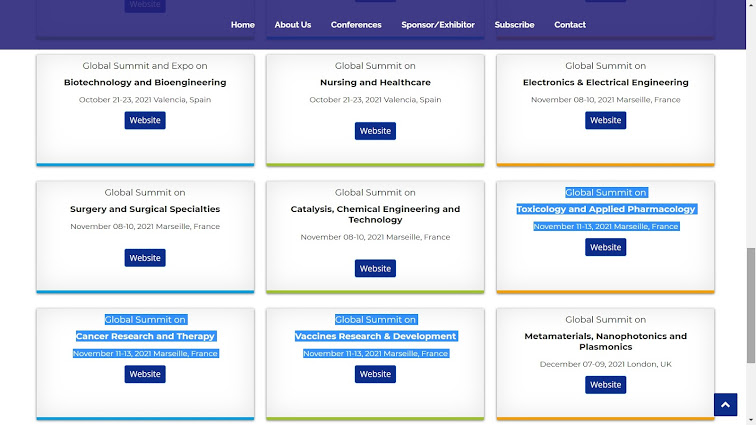Open the Conferences menu
This screenshot has height=425, width=756.
click(x=356, y=25)
